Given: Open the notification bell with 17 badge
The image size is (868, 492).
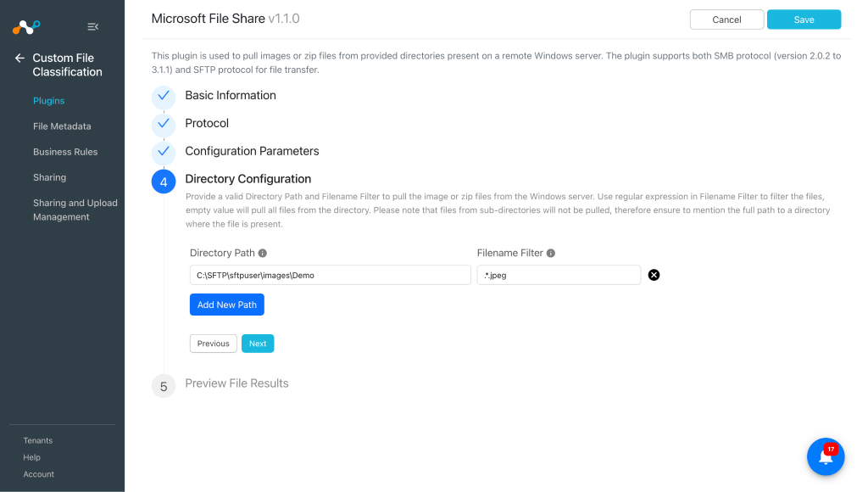Looking at the screenshot, I should 826,456.
